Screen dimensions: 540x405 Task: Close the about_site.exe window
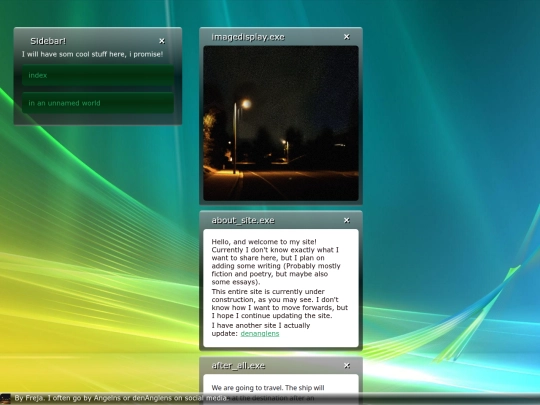click(347, 220)
